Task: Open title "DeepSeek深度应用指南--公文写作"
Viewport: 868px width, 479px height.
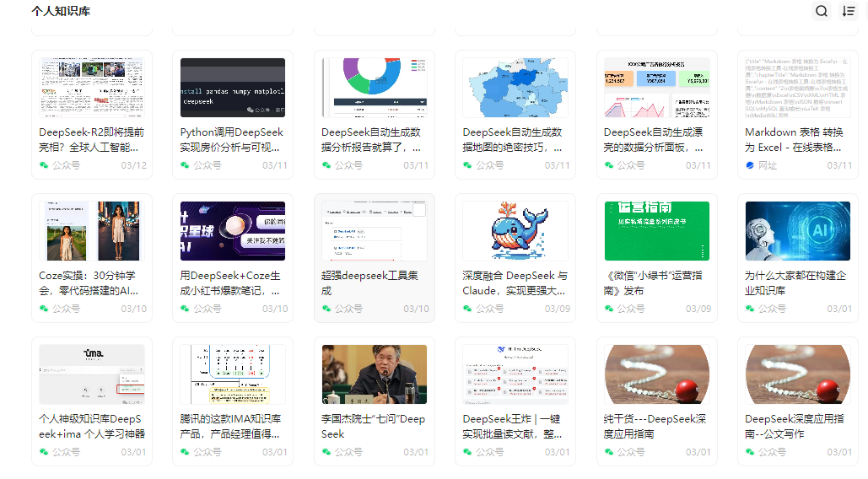Action: coord(795,427)
